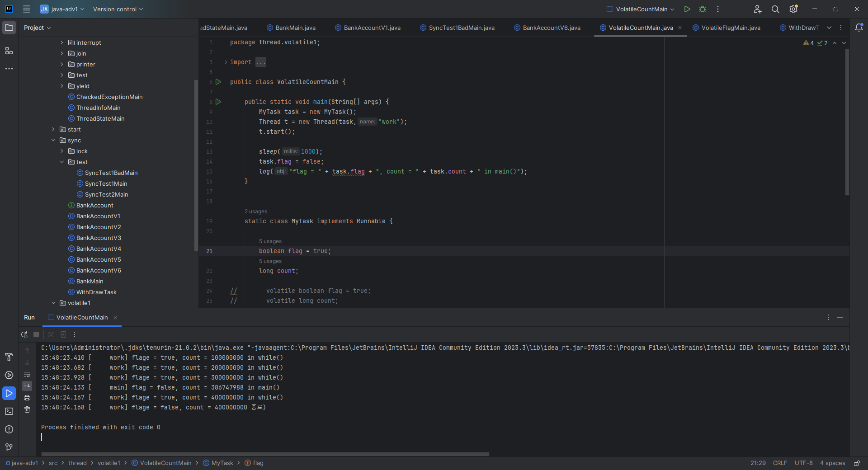Print the console output
Image resolution: width=868 pixels, height=470 pixels.
tap(27, 398)
